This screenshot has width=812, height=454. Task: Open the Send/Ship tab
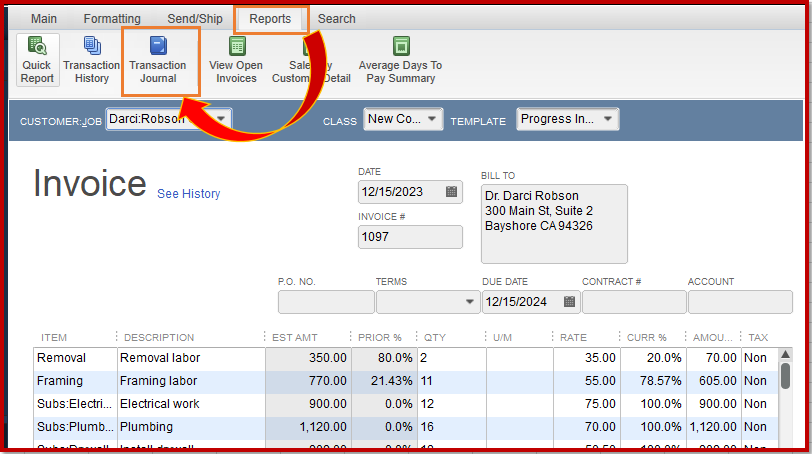pyautogui.click(x=195, y=19)
